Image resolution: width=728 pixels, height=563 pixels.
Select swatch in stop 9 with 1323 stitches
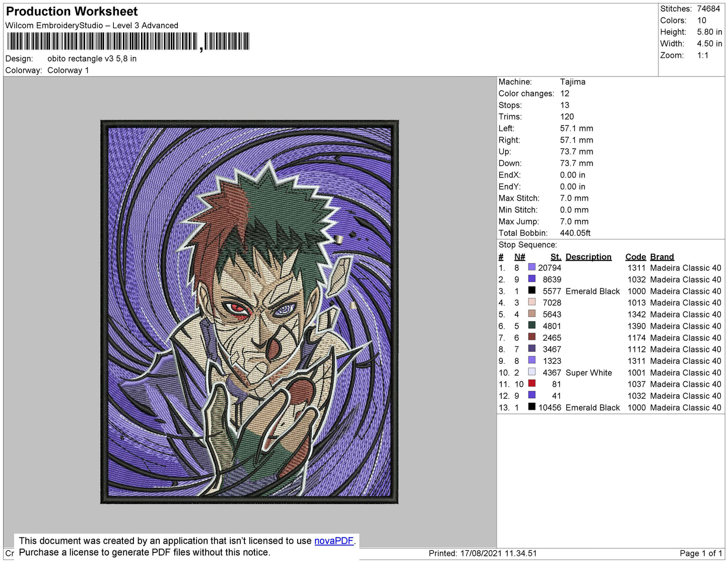(x=532, y=360)
